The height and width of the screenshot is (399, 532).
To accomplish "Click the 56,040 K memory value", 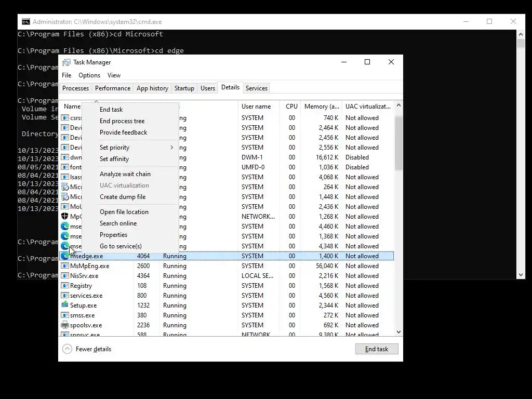I will point(327,266).
